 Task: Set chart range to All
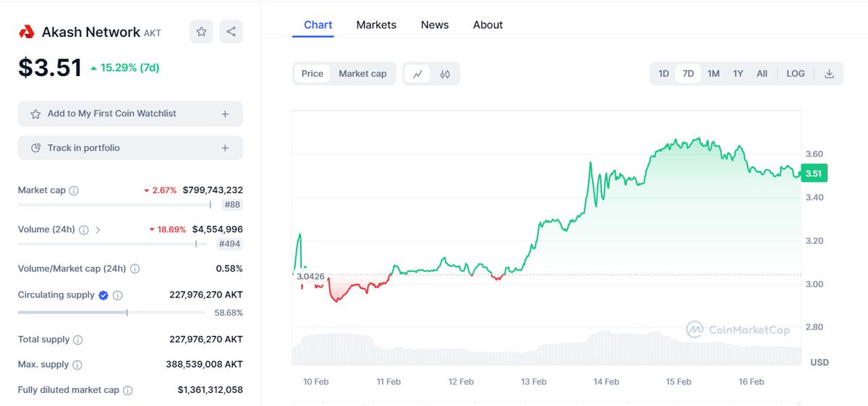click(762, 74)
